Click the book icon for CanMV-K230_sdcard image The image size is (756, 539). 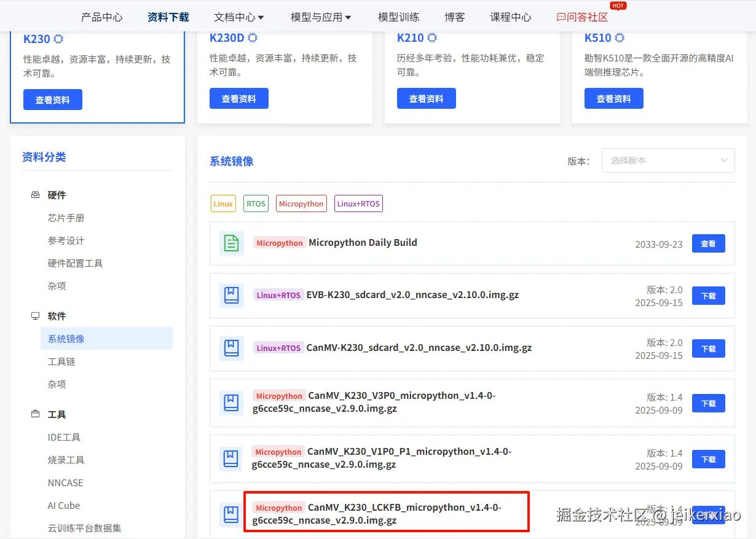point(231,348)
